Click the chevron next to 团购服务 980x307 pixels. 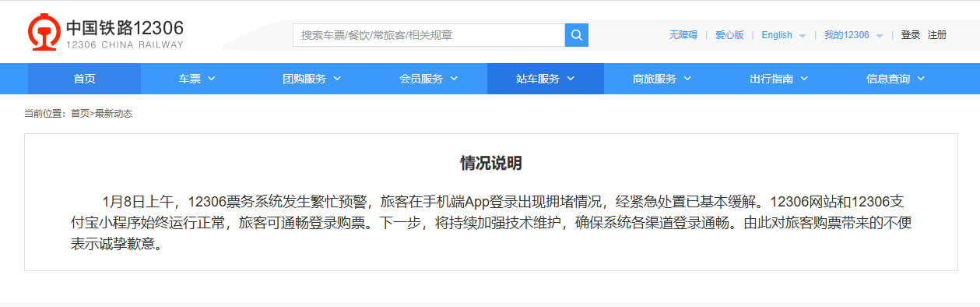pos(337,79)
